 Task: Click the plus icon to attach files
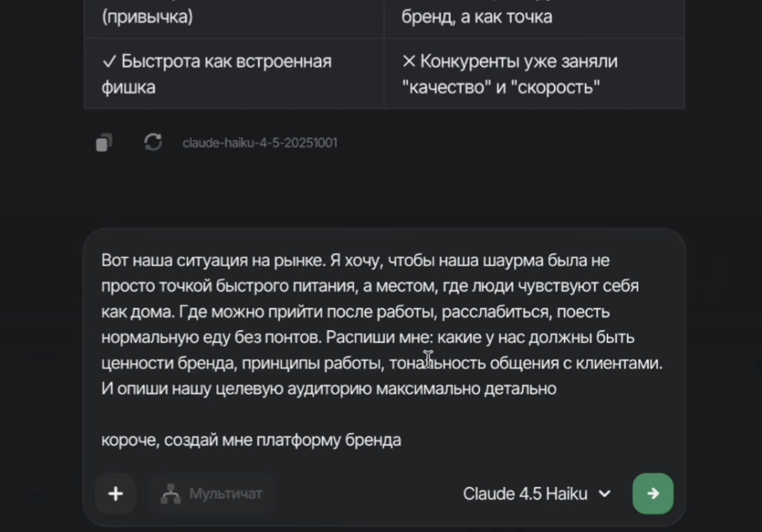116,493
